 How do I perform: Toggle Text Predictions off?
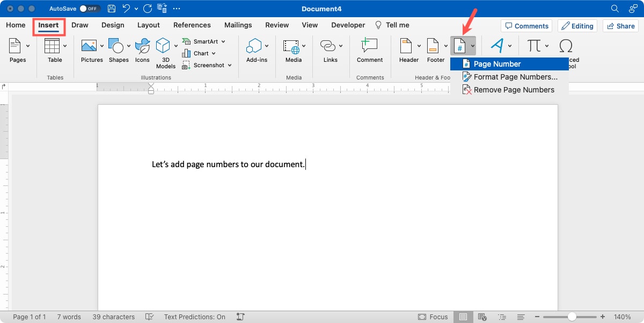click(x=194, y=317)
